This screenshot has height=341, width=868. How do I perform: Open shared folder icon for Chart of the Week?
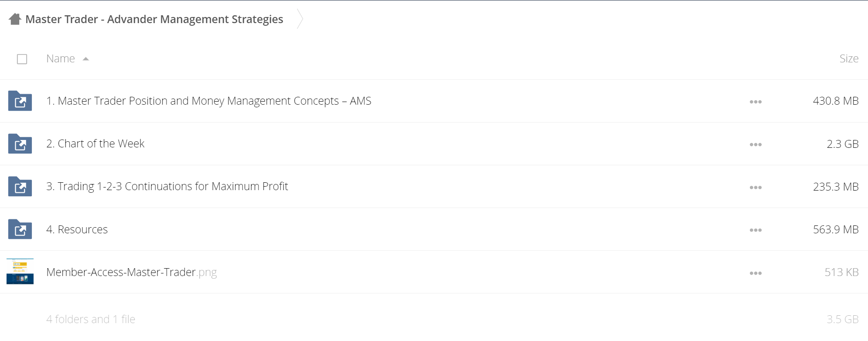[20, 143]
